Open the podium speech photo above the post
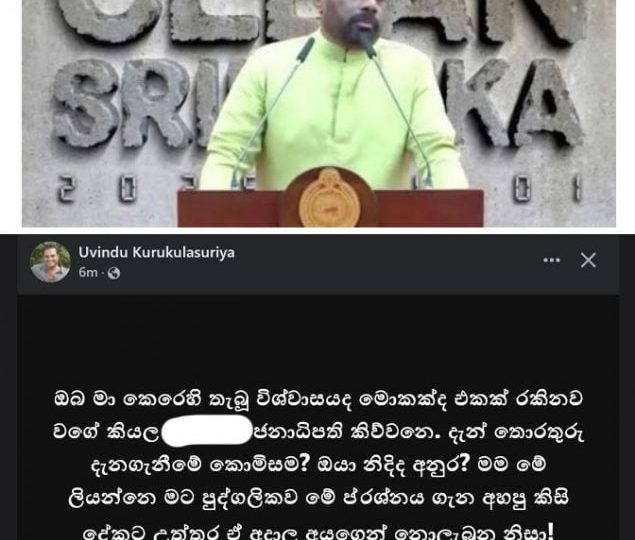The image size is (635, 540). pyautogui.click(x=319, y=113)
